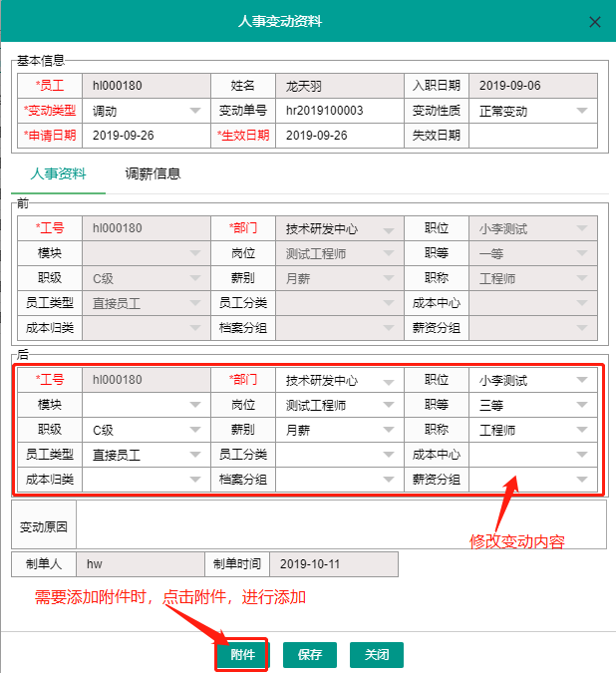
Task: Open the 职位 dropdown in 后 section
Action: [582, 380]
